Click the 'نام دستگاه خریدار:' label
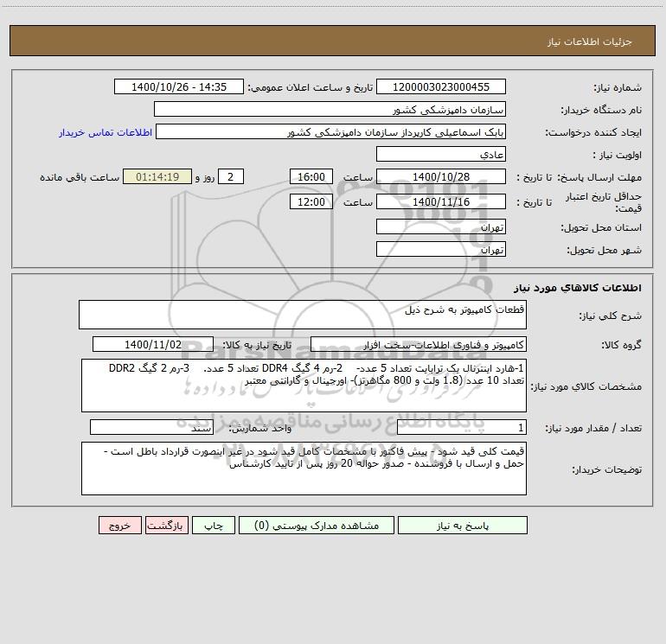This screenshot has height=644, width=666. (601, 110)
